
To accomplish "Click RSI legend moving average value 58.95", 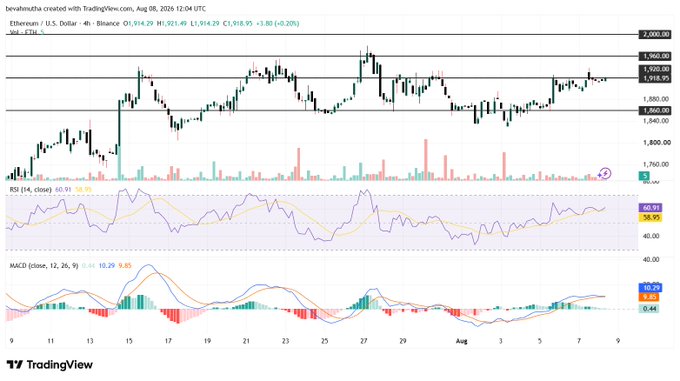I will coord(83,189).
